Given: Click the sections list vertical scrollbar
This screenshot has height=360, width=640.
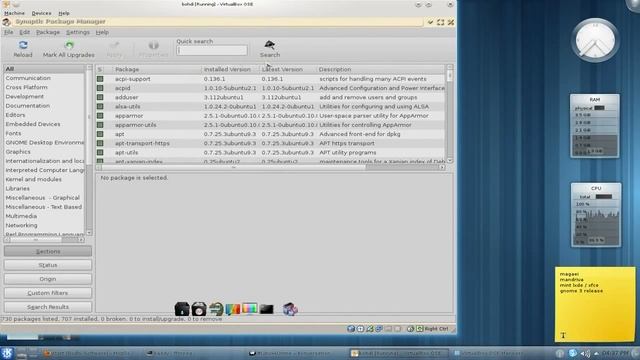Looking at the screenshot, I should tap(89, 150).
